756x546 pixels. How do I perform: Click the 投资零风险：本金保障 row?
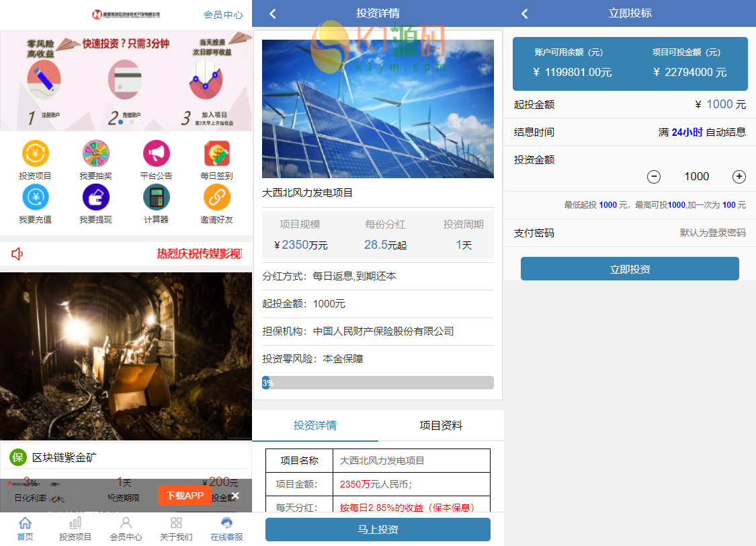pyautogui.click(x=378, y=359)
